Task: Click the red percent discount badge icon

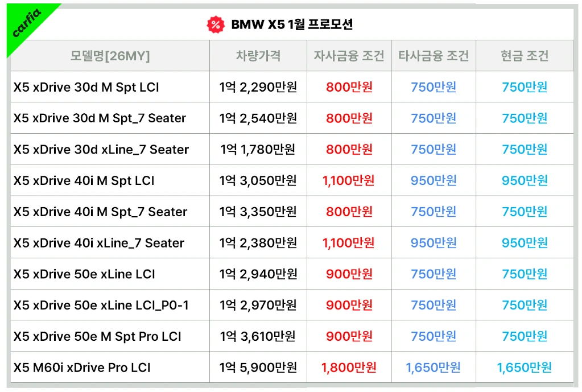Action: 215,25
